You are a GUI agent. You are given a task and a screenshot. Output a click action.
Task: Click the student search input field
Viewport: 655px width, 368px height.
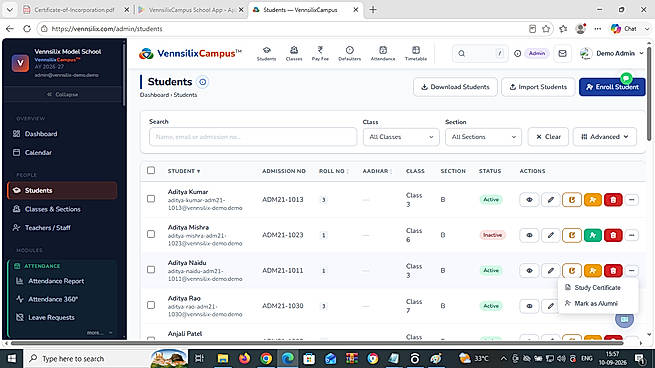[253, 137]
